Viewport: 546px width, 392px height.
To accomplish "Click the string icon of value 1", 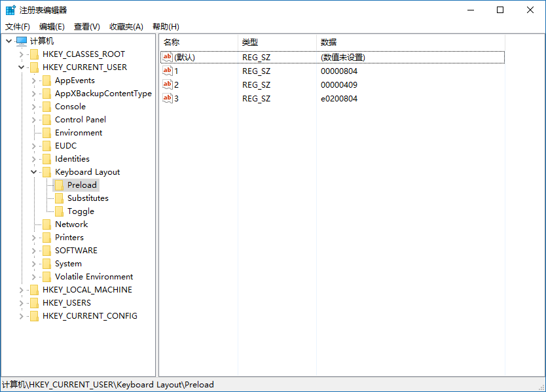I will point(168,71).
